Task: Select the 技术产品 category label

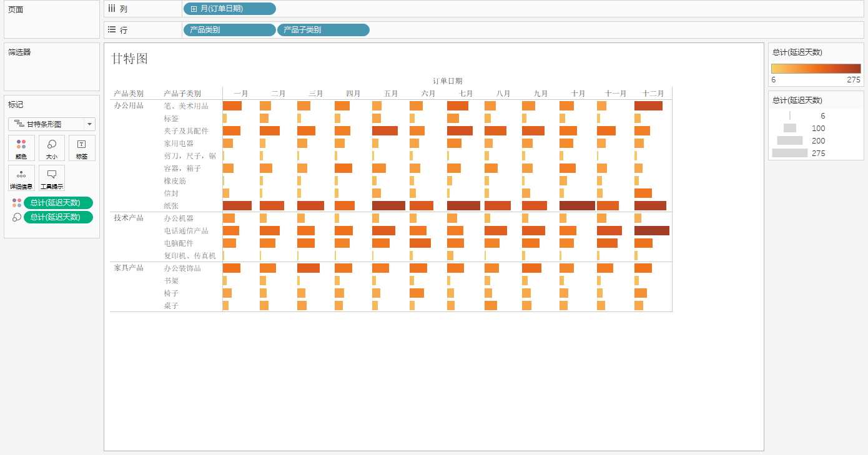Action: coord(129,218)
